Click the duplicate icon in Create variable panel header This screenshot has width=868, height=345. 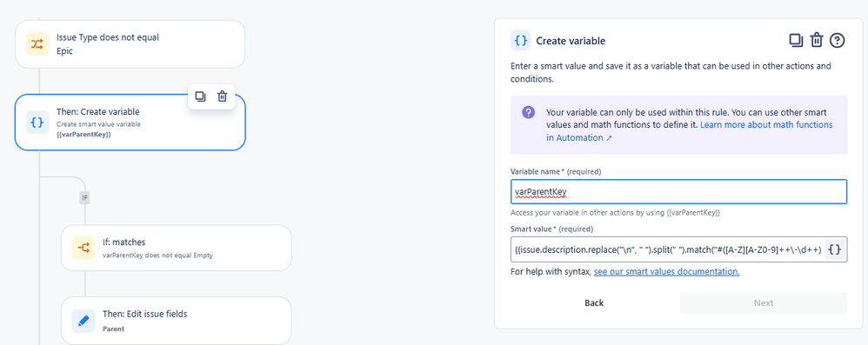coord(796,40)
